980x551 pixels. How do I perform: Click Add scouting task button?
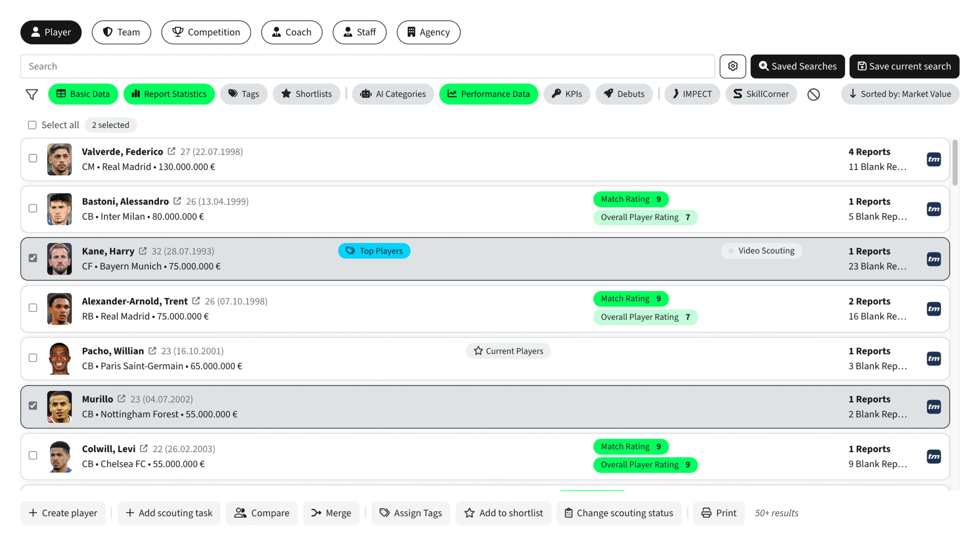click(x=169, y=513)
